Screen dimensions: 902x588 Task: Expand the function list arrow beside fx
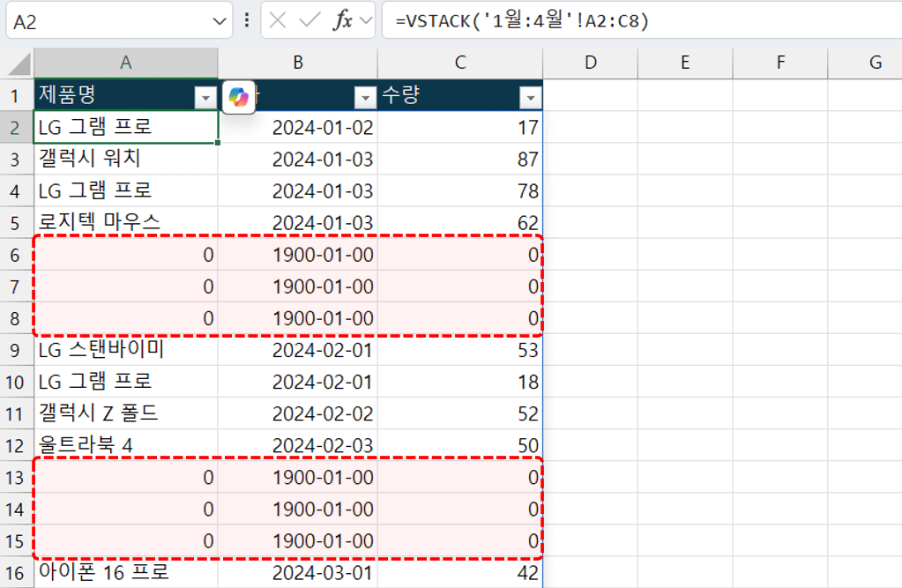coord(366,21)
